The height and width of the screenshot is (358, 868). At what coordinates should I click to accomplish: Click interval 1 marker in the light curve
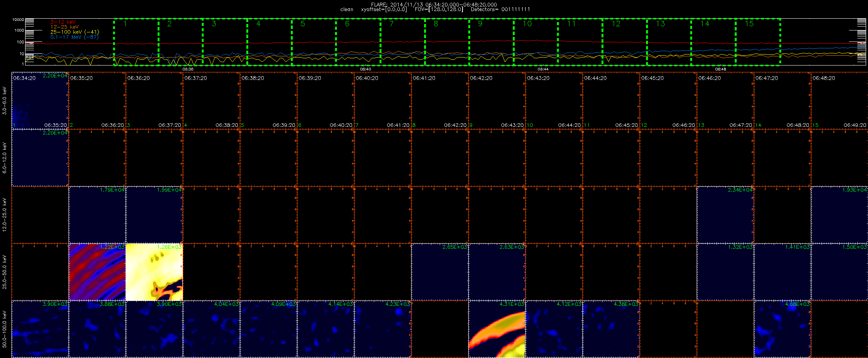(x=125, y=24)
